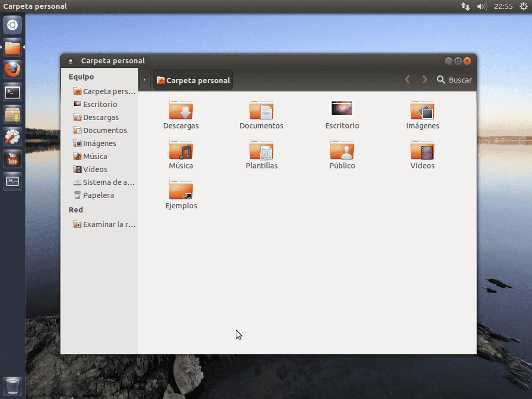Open the YouTube launcher icon
The width and height of the screenshot is (532, 399).
point(12,159)
